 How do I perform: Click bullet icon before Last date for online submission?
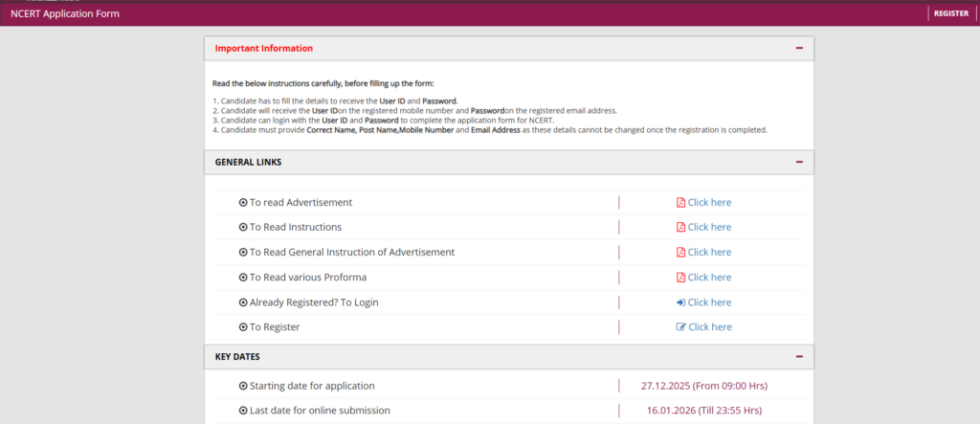tap(243, 411)
